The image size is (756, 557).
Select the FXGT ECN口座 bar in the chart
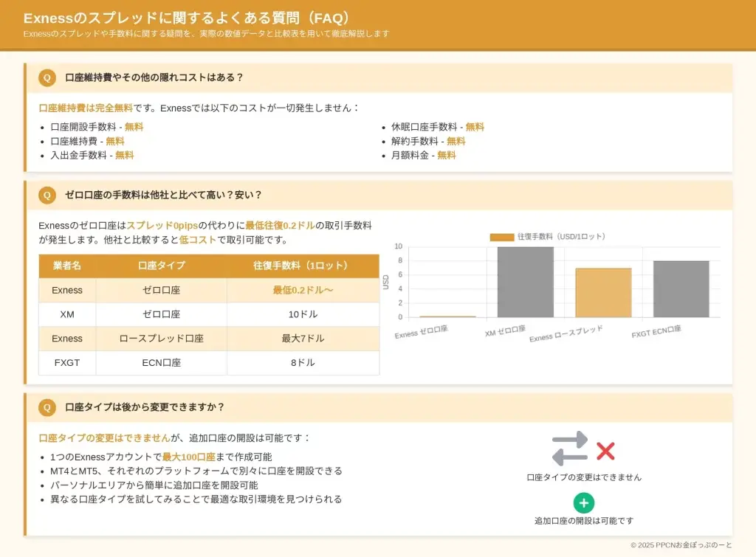click(681, 288)
